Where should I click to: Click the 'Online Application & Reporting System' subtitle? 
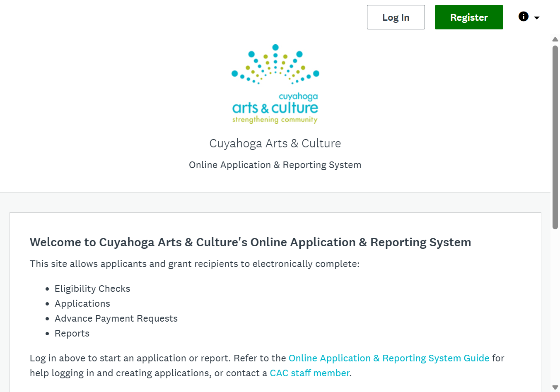click(275, 165)
